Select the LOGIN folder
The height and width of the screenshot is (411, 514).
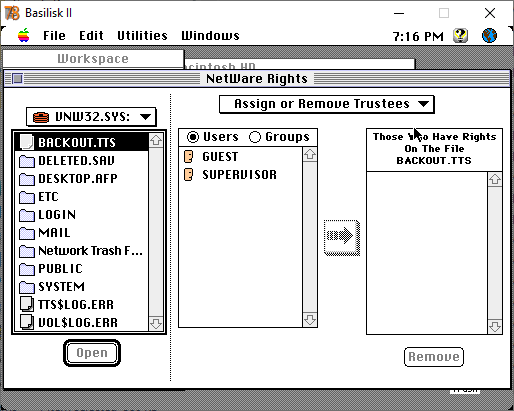(x=82, y=215)
